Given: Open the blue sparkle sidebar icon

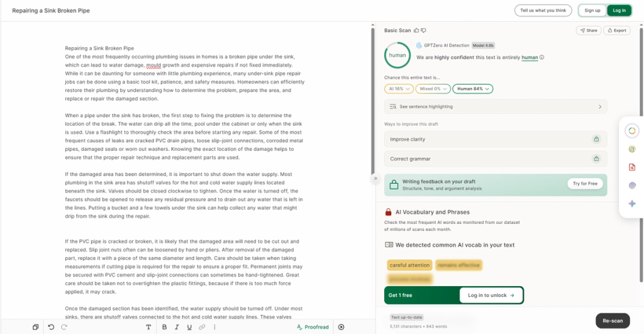Looking at the screenshot, I should pos(631,203).
